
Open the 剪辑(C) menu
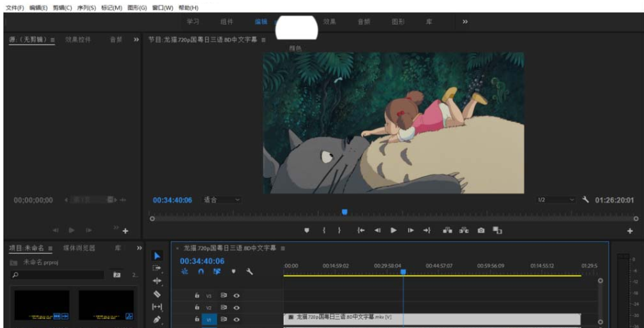tap(62, 8)
